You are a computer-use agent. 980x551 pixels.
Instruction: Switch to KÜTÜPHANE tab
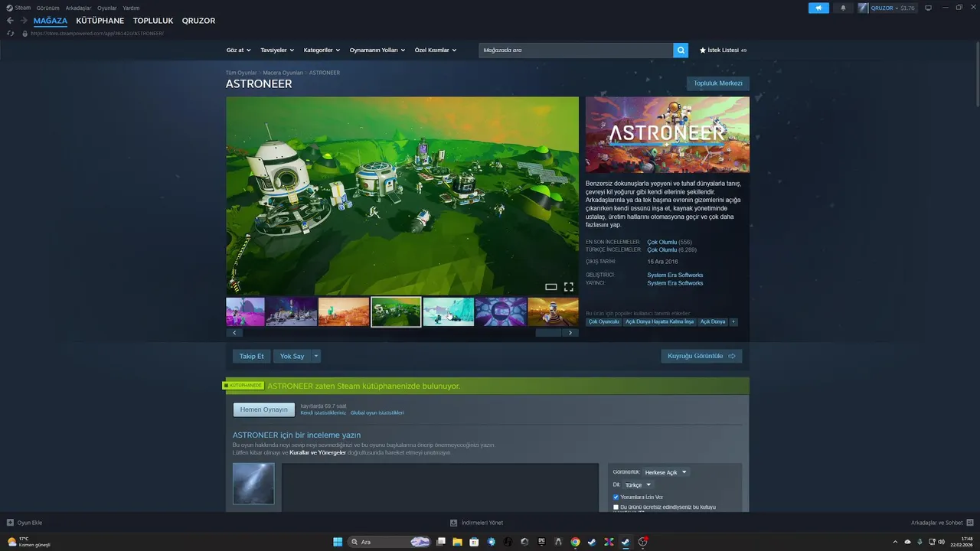pyautogui.click(x=100, y=21)
